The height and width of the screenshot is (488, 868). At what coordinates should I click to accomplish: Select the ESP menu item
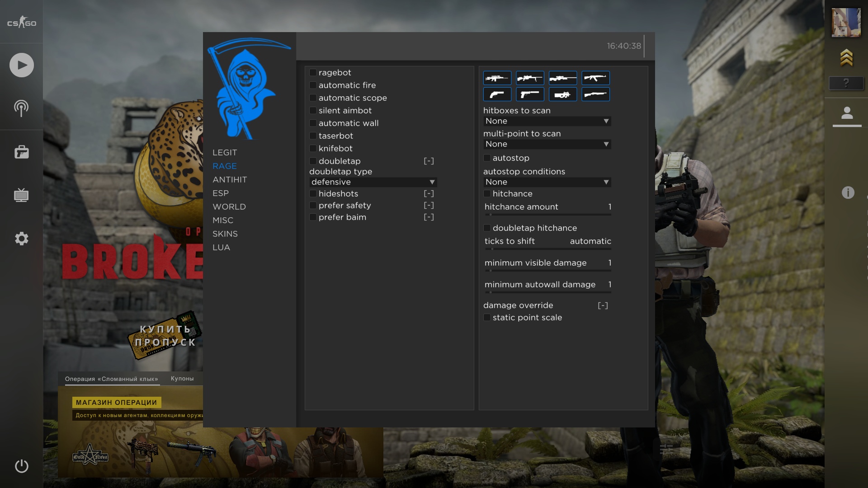(221, 193)
